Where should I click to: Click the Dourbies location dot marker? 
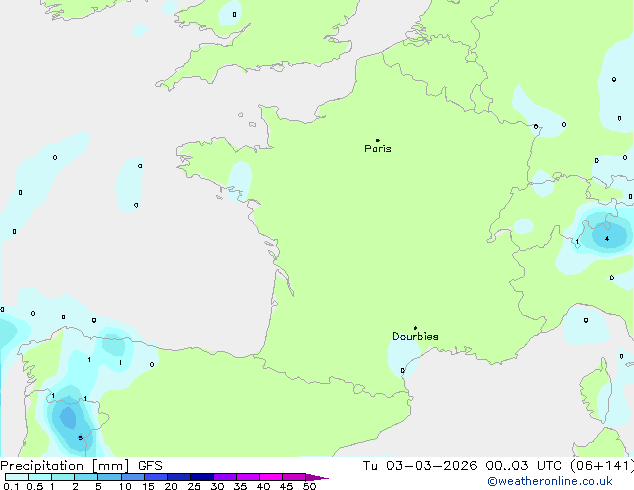415,328
